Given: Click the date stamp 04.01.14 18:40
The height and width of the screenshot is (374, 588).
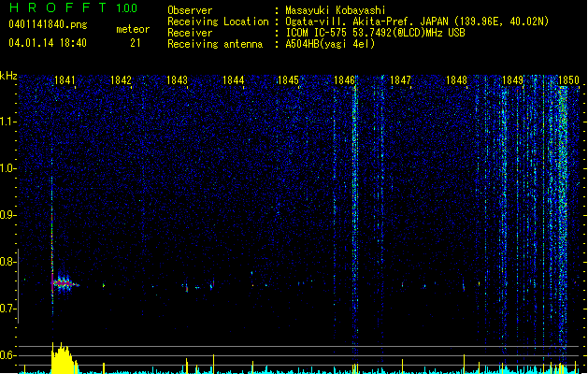Looking at the screenshot, I should pos(48,43).
